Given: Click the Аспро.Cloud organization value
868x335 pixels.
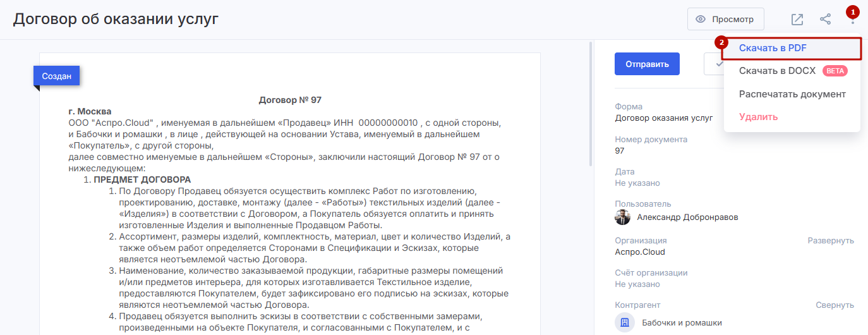Looking at the screenshot, I should click(x=640, y=252).
